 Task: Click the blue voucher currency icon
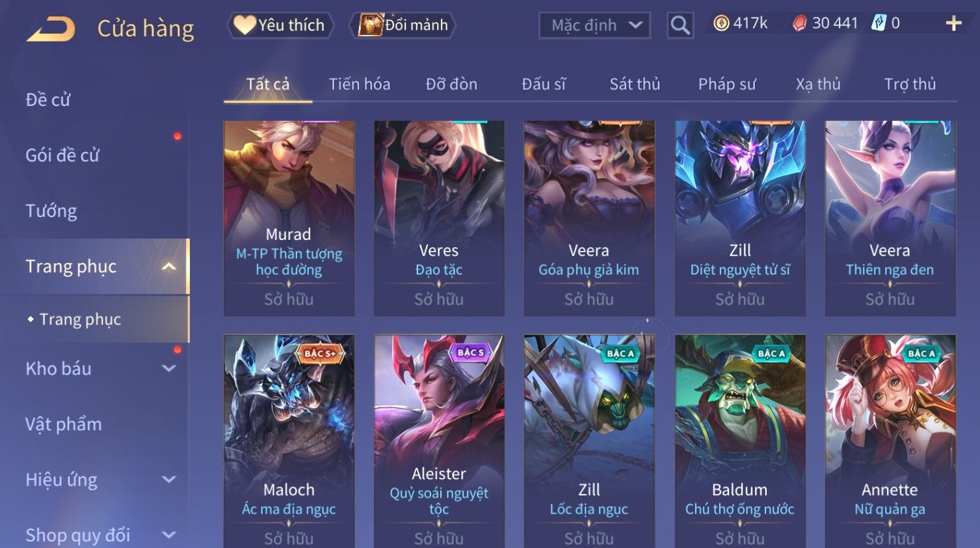(x=879, y=23)
